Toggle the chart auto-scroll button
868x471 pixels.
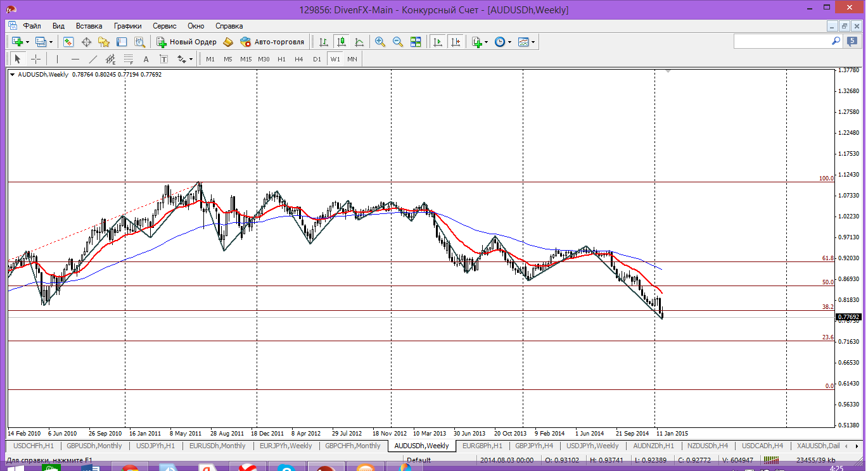point(437,42)
